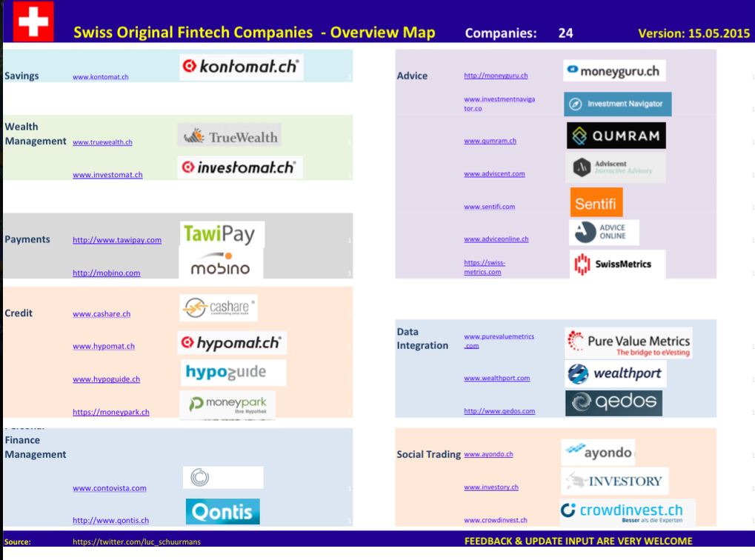Click the Credit category label
This screenshot has width=755, height=560.
[19, 313]
